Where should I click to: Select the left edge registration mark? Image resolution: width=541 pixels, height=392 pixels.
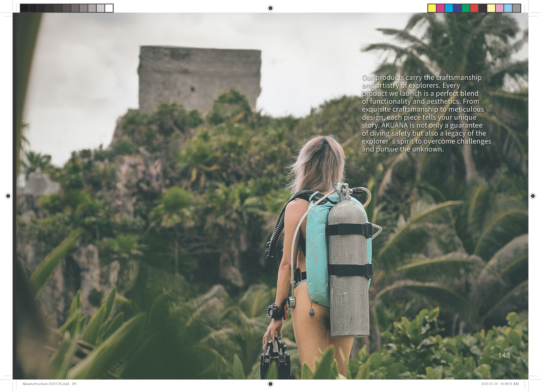click(8, 196)
